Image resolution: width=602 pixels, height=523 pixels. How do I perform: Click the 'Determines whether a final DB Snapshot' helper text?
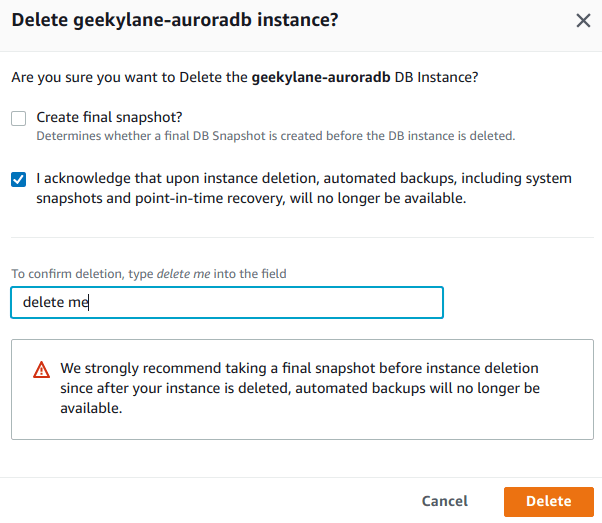click(x=276, y=136)
